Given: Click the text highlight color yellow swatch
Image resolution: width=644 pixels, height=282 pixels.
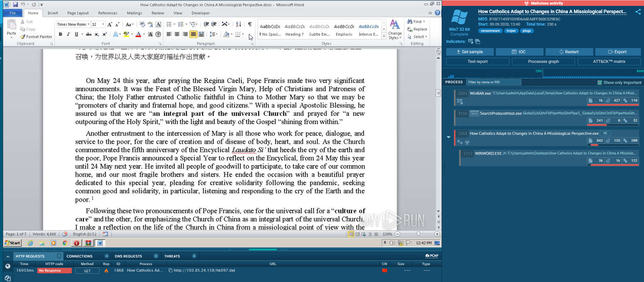Looking at the screenshot, I should 126,34.
